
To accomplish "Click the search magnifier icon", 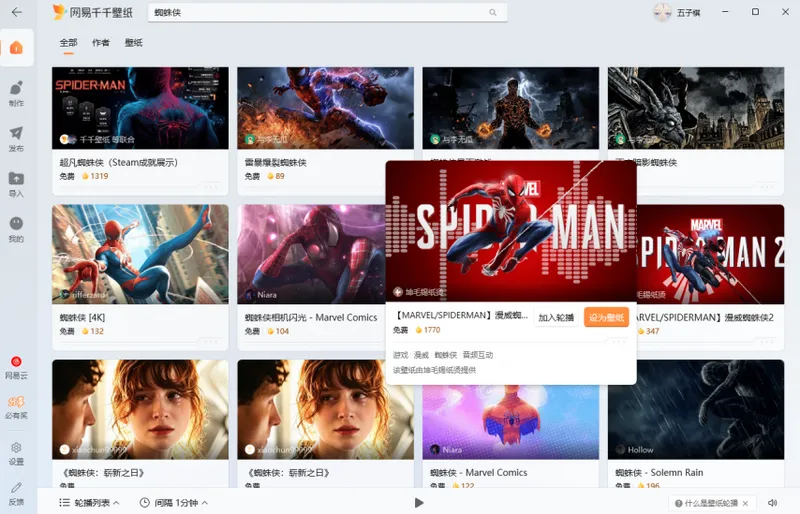I will (x=493, y=12).
